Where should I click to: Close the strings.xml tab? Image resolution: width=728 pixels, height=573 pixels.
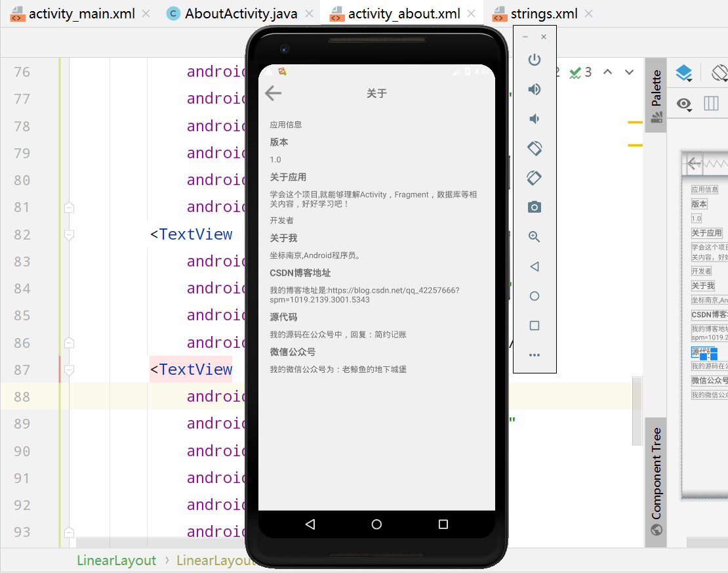tap(589, 14)
